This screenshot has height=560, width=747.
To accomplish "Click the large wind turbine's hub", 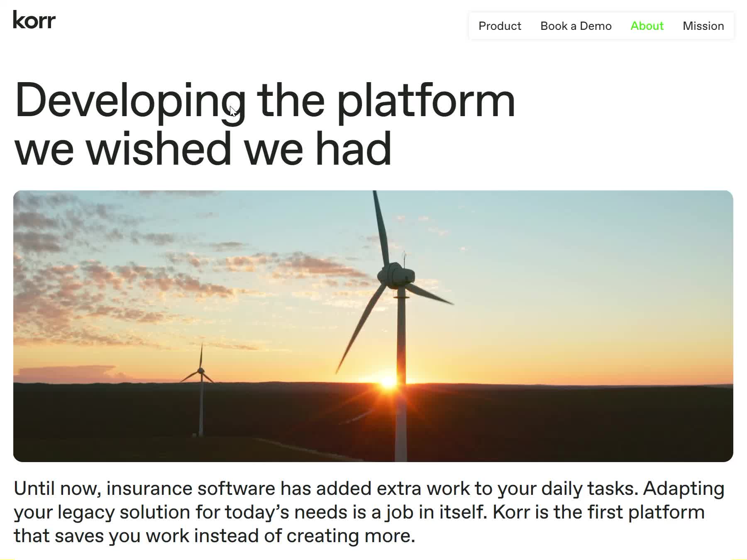I will coord(395,275).
